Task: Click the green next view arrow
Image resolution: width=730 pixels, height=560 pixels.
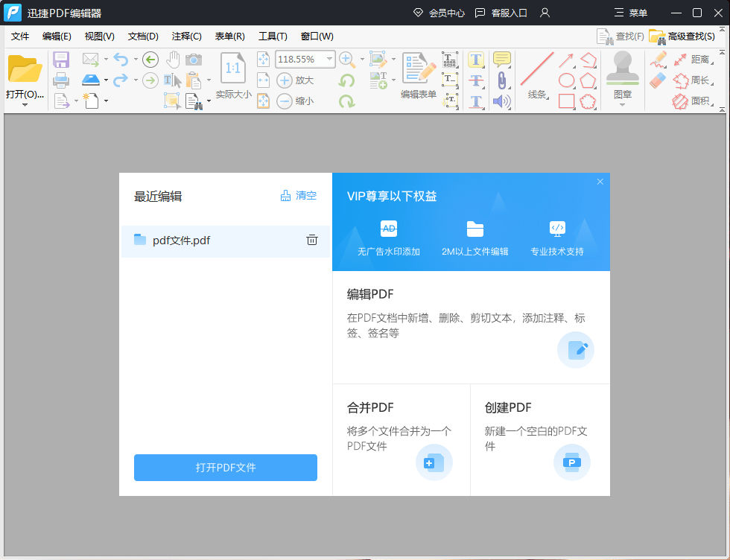Action: pos(150,80)
